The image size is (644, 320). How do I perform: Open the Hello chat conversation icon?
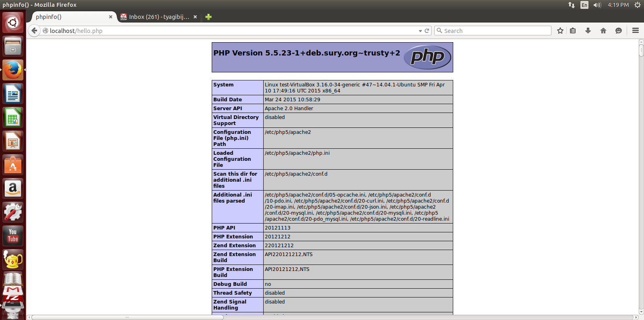tap(619, 31)
